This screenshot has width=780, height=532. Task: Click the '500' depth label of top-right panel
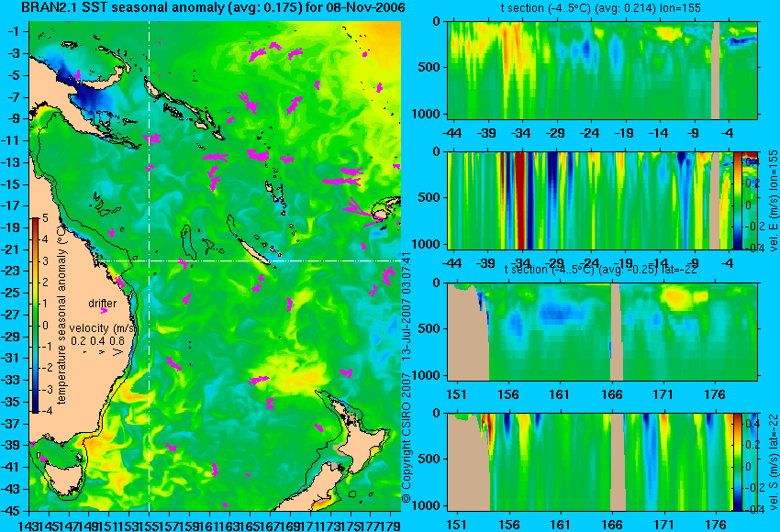point(429,67)
